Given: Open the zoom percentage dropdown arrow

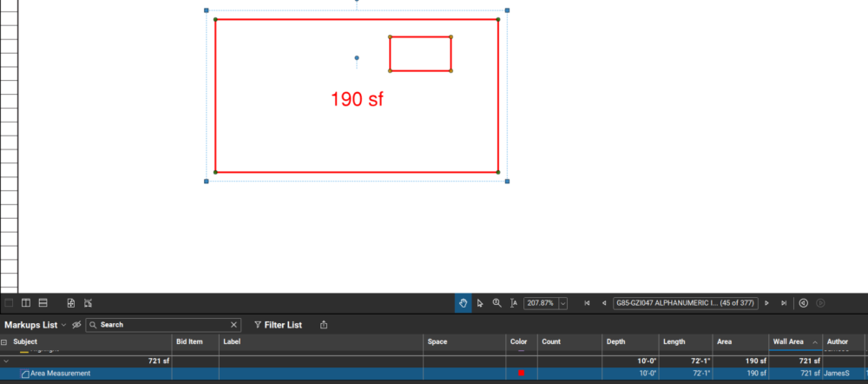Looking at the screenshot, I should point(563,303).
